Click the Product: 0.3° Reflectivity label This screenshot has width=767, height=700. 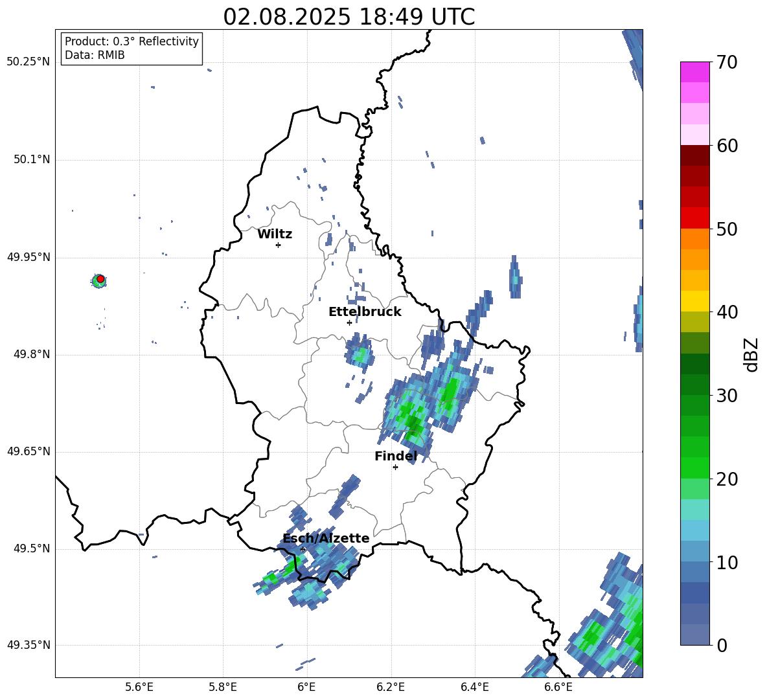132,41
